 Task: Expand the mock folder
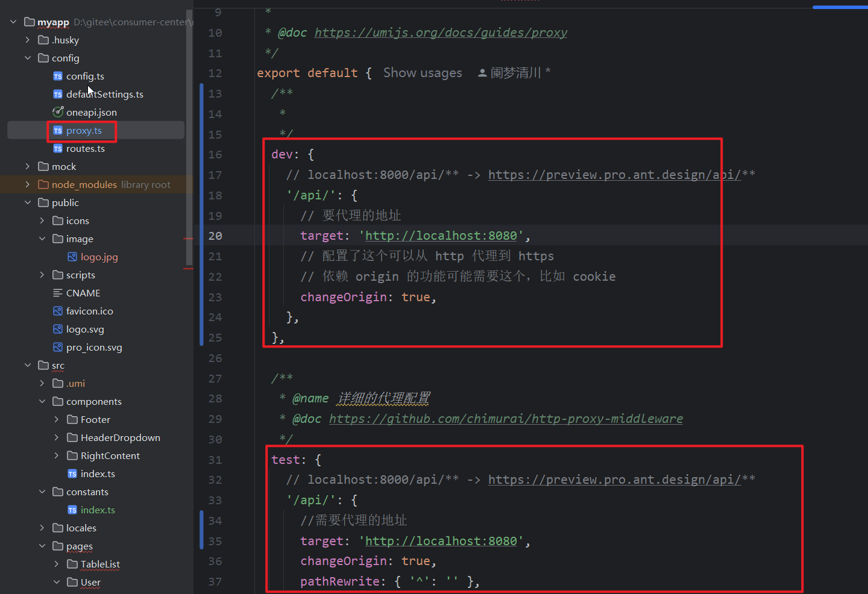coord(28,167)
